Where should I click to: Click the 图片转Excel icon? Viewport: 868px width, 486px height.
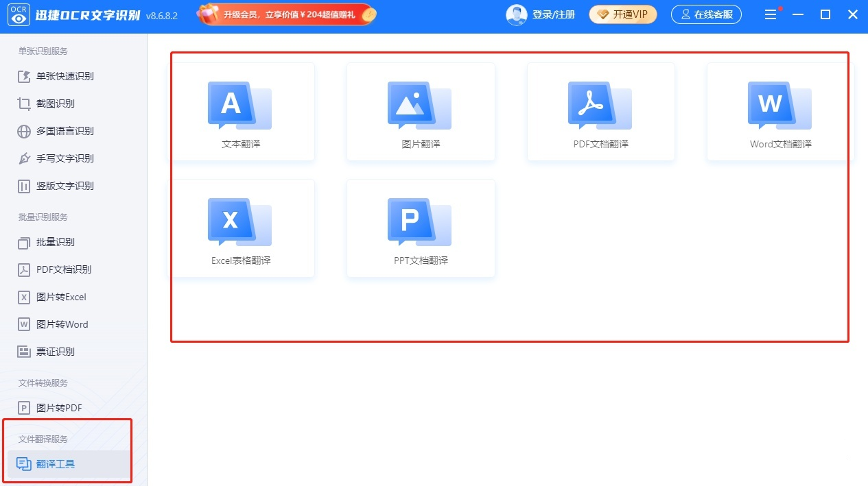(24, 297)
